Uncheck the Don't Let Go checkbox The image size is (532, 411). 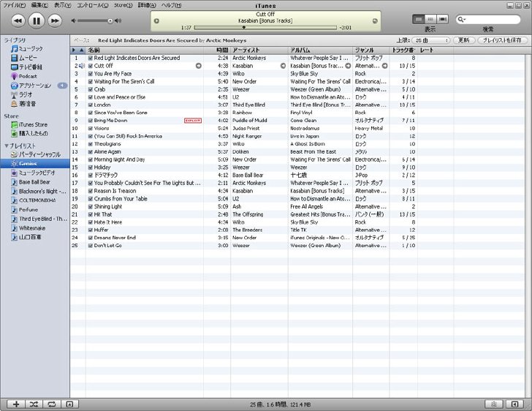pos(91,246)
